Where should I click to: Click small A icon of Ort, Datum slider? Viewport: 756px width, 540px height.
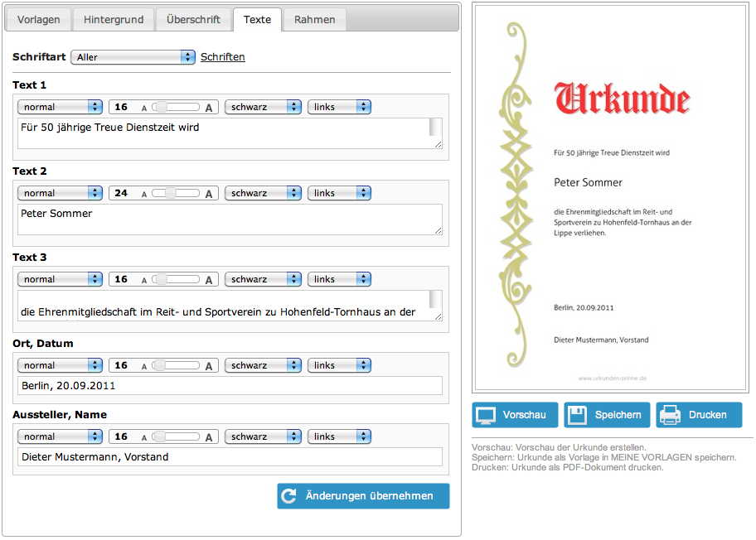tap(143, 367)
